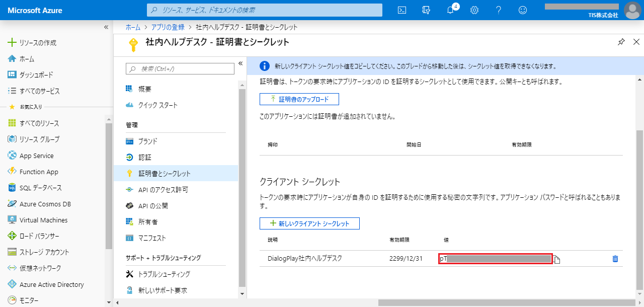Open the settings gear icon
This screenshot has height=307, width=644.
click(x=474, y=10)
